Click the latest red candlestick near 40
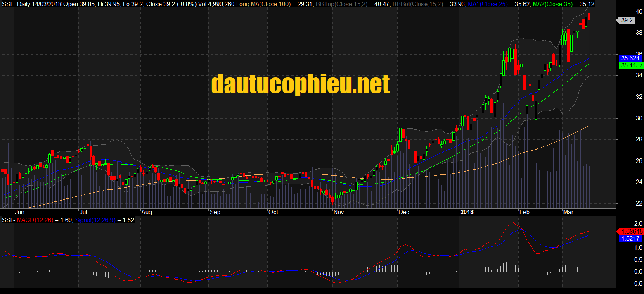 pos(589,17)
